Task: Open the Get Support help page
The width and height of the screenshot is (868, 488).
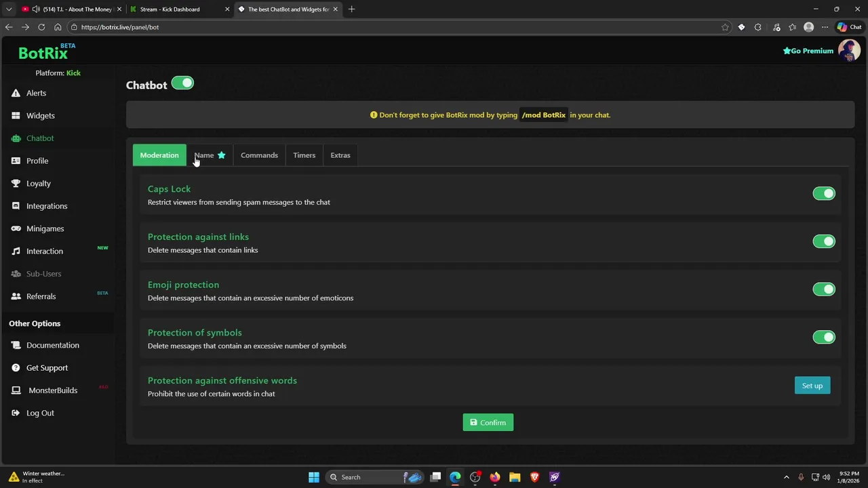Action: [47, 368]
